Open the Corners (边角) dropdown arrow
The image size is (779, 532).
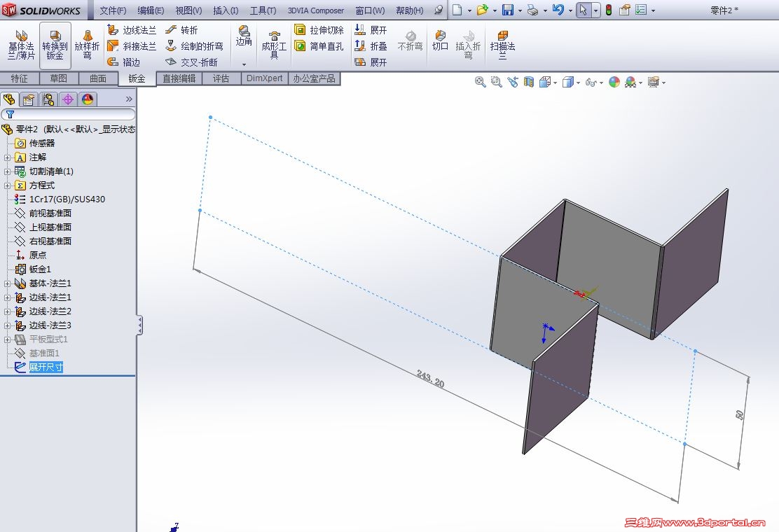pyautogui.click(x=244, y=64)
